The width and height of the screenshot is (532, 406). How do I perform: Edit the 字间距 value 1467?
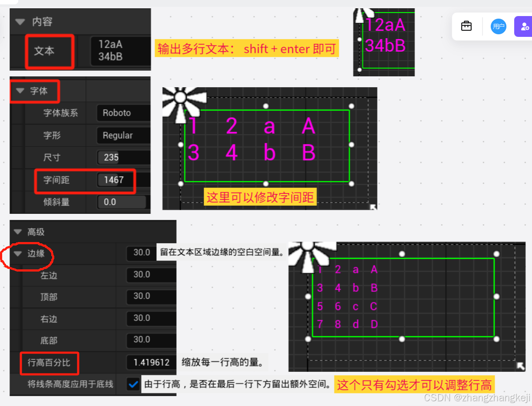click(114, 180)
